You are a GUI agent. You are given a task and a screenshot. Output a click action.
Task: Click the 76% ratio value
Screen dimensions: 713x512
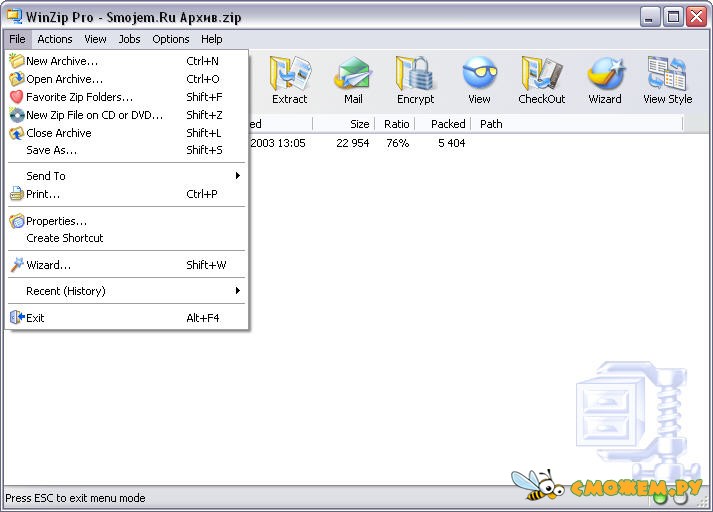tap(397, 143)
